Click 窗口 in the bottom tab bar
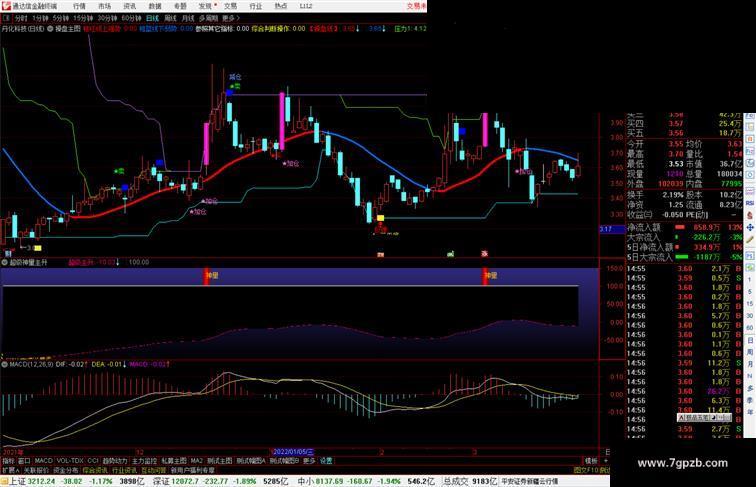This screenshot has width=756, height=487. 24,461
